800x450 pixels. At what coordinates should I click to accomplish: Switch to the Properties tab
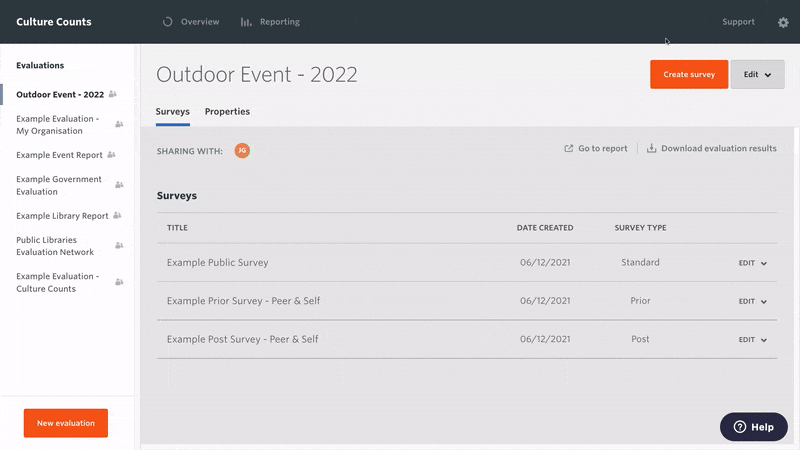pos(228,111)
